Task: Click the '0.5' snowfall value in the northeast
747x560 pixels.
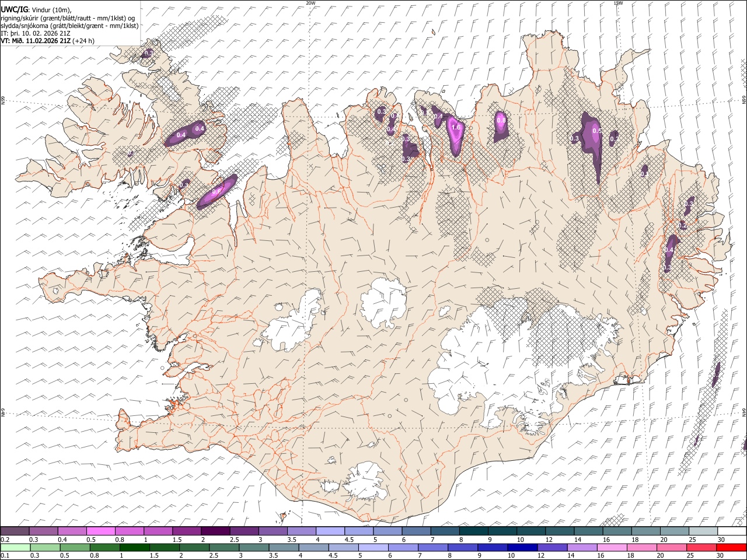Action: [x=596, y=131]
